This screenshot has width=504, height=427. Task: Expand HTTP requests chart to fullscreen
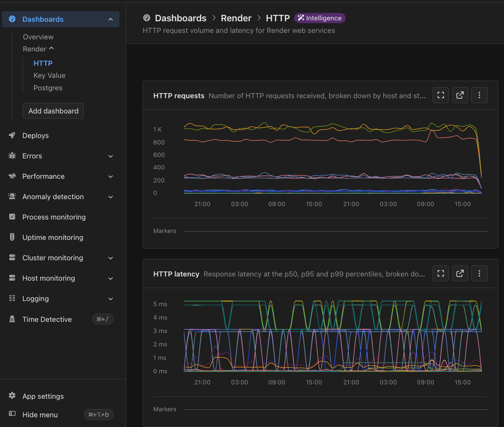tap(441, 95)
